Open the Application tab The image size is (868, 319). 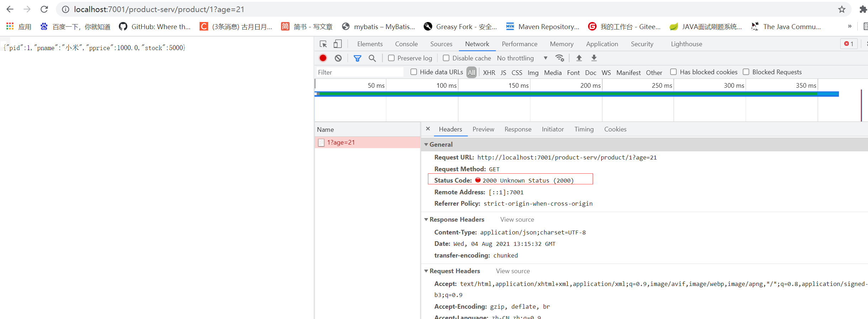point(602,44)
